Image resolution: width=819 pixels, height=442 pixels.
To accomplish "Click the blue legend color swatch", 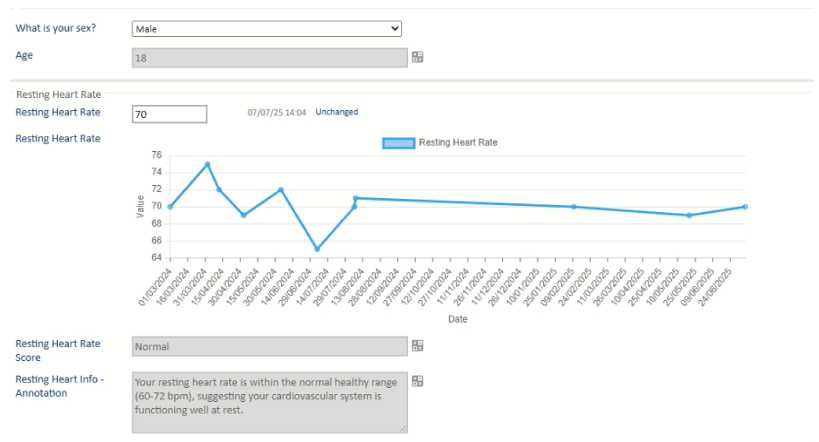I will click(398, 143).
